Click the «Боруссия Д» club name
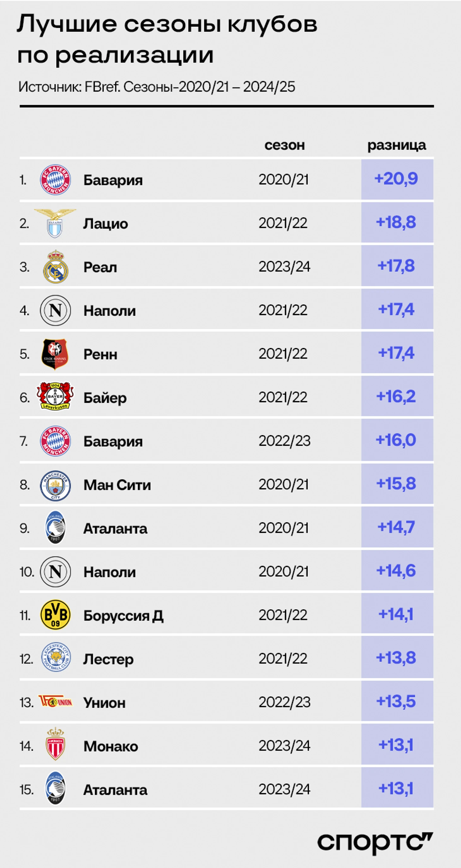 [123, 615]
